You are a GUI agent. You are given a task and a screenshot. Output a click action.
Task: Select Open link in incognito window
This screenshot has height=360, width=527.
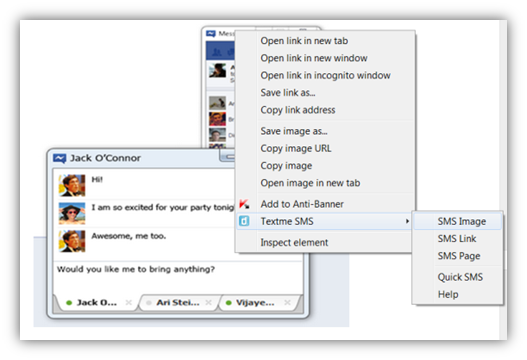point(325,75)
